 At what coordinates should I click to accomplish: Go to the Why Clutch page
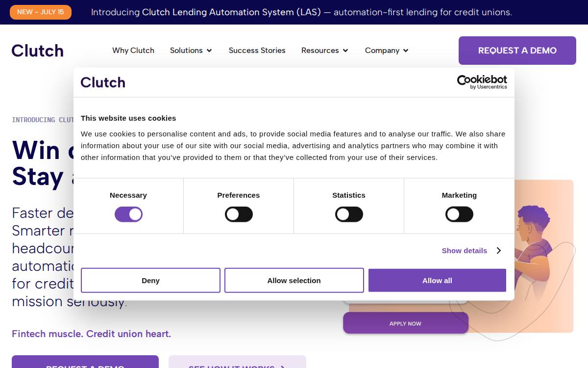coord(133,51)
